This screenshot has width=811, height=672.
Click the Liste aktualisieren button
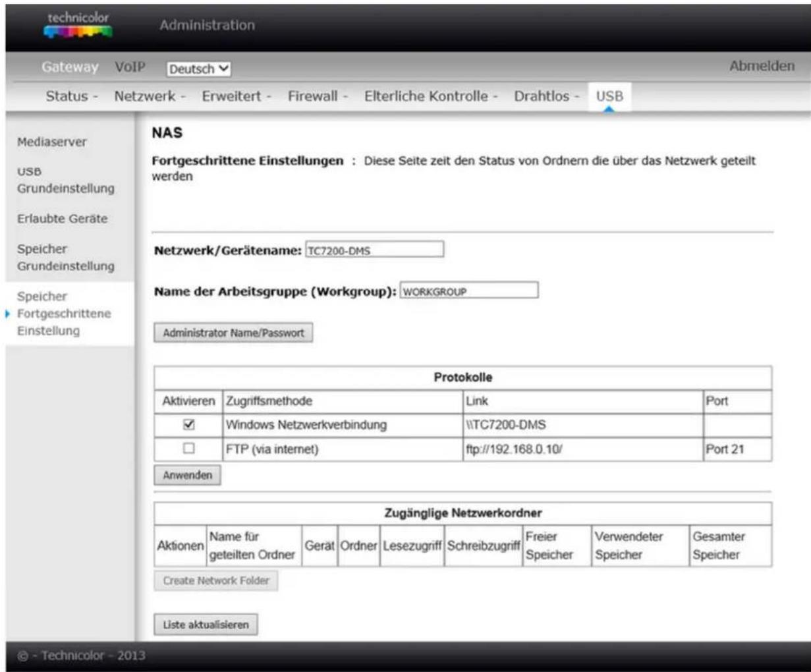(206, 625)
